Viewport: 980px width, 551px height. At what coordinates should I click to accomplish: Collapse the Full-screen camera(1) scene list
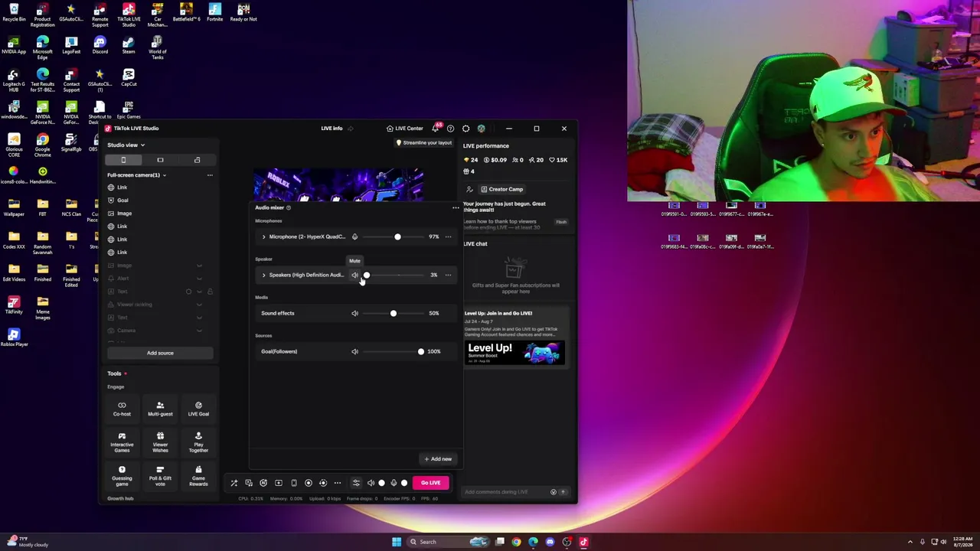[164, 175]
